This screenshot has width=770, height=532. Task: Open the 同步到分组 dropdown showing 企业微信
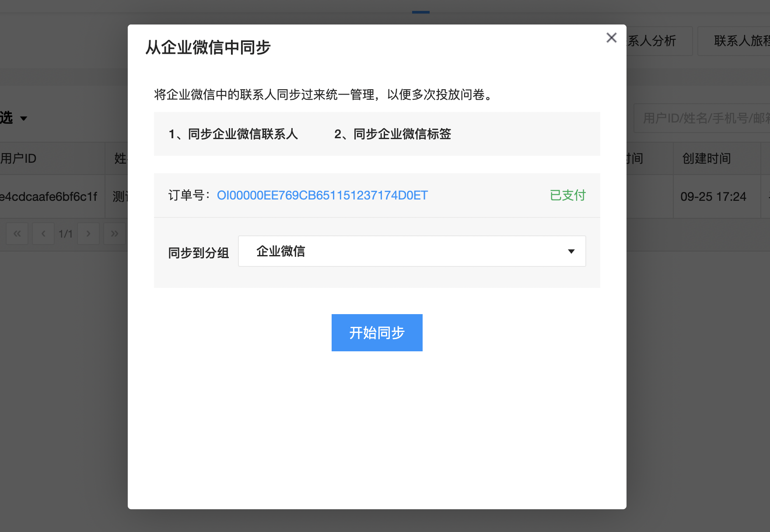point(412,251)
